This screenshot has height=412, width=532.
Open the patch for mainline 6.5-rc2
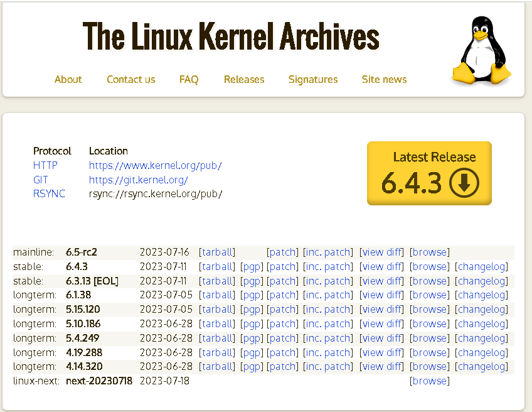[282, 252]
